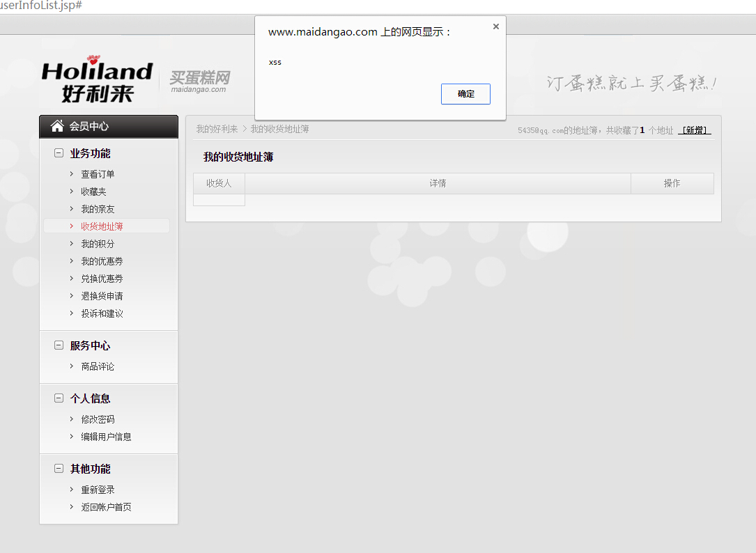
Task: Click the arrow icon beside 我的积分
Action: (x=71, y=244)
